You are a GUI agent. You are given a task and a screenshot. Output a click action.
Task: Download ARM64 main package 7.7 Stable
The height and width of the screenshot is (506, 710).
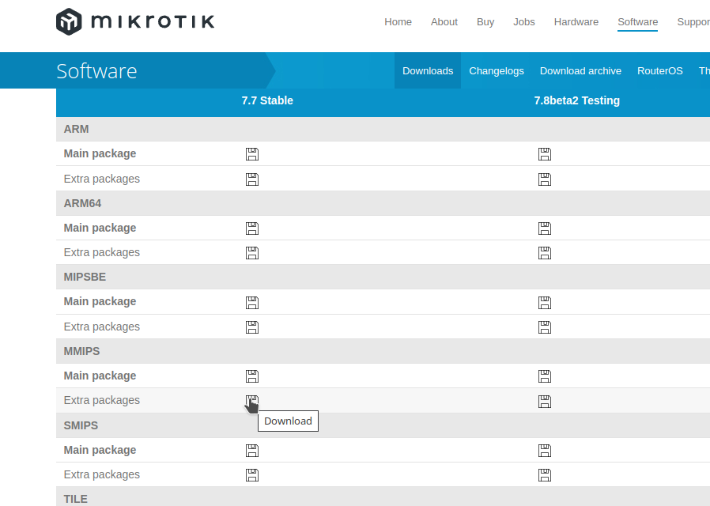coord(252,228)
